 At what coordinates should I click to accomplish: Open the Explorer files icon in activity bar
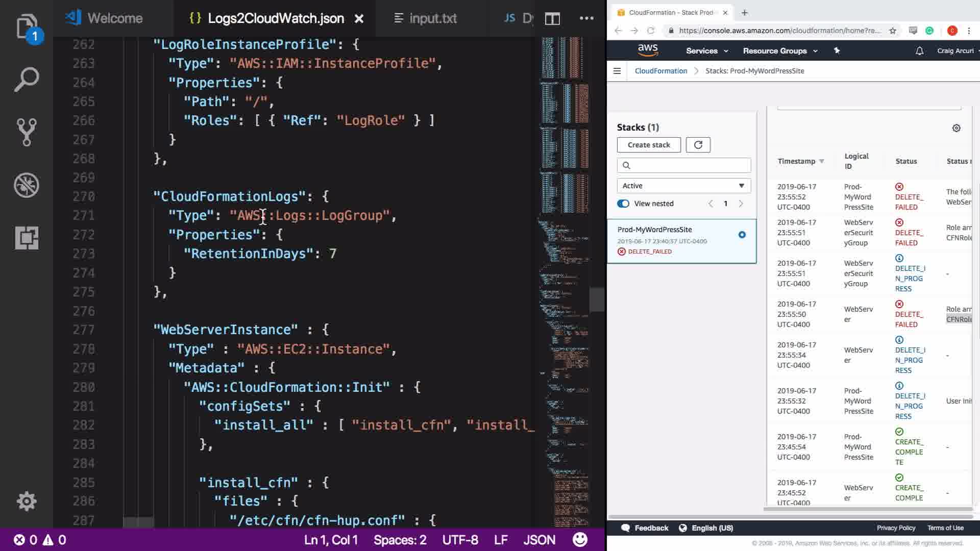[x=27, y=27]
